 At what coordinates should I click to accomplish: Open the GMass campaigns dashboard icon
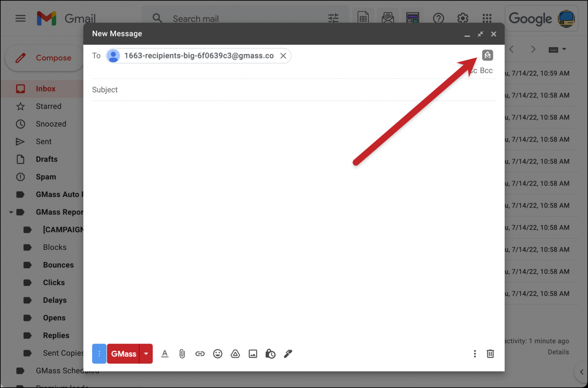coord(413,18)
